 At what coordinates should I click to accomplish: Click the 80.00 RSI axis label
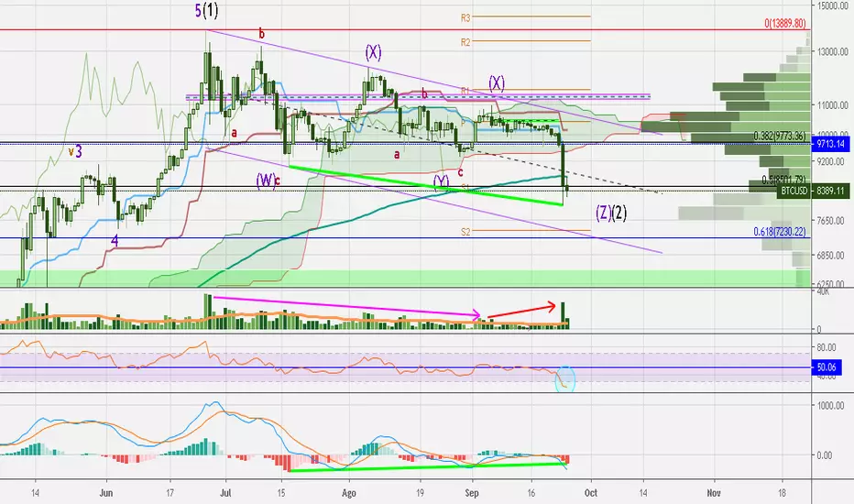[827, 347]
